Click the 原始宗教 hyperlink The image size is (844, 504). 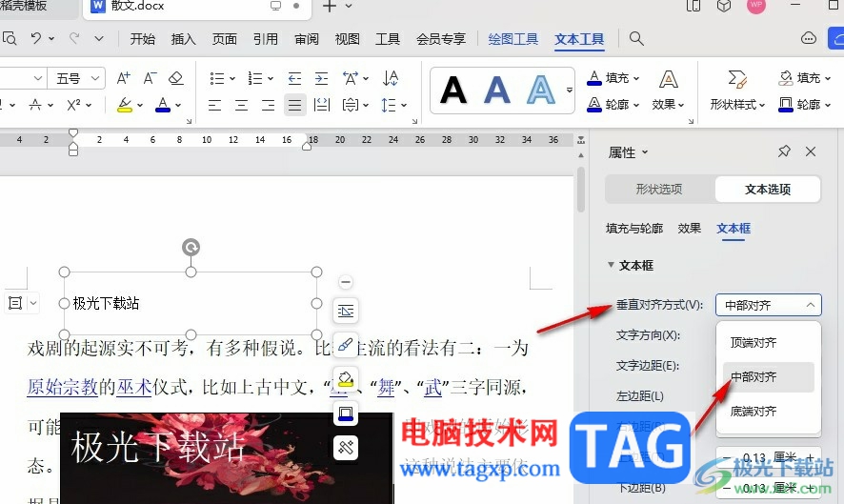tap(63, 387)
